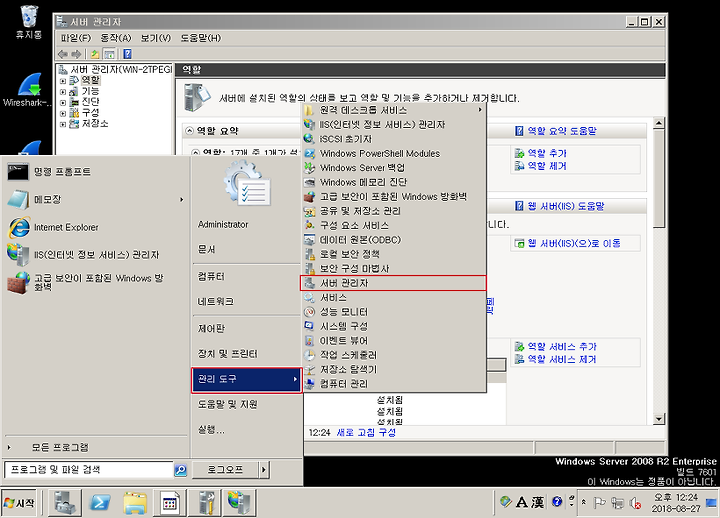Expand 역할 tree node
The image size is (720, 518).
[x=63, y=81]
